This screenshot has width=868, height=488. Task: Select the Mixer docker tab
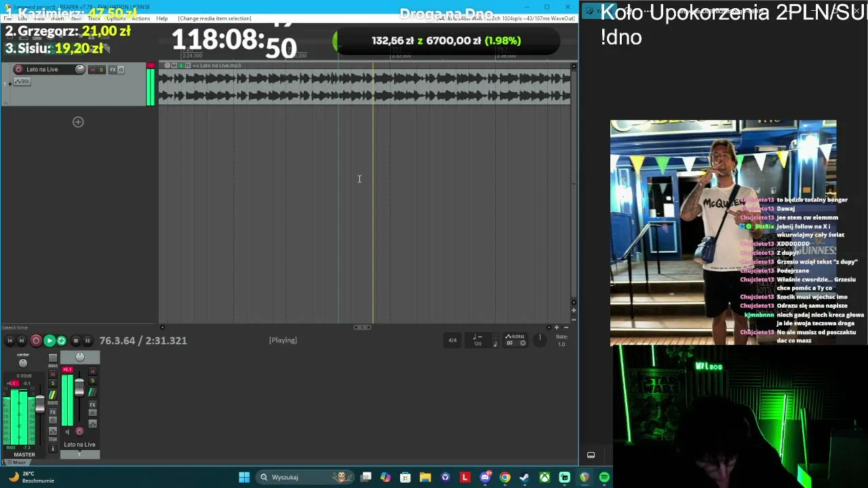[19, 462]
